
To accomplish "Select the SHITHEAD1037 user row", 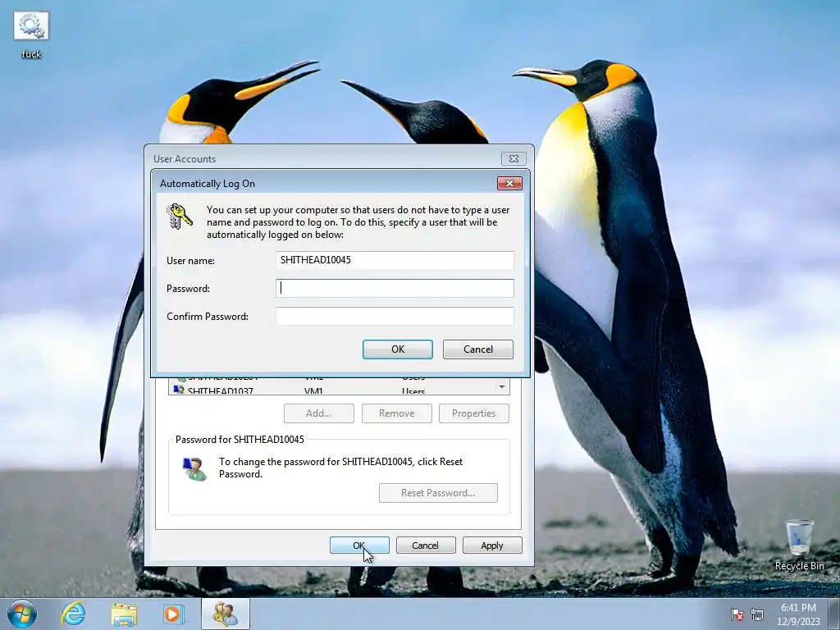I will click(x=331, y=390).
